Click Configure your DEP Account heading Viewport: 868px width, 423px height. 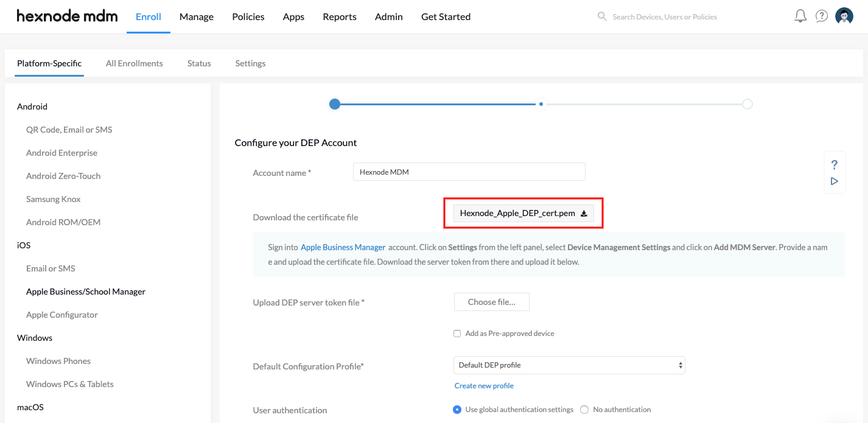click(x=296, y=142)
